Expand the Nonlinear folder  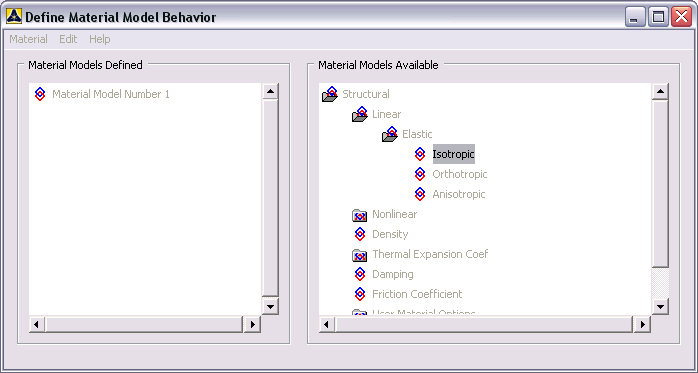[360, 215]
